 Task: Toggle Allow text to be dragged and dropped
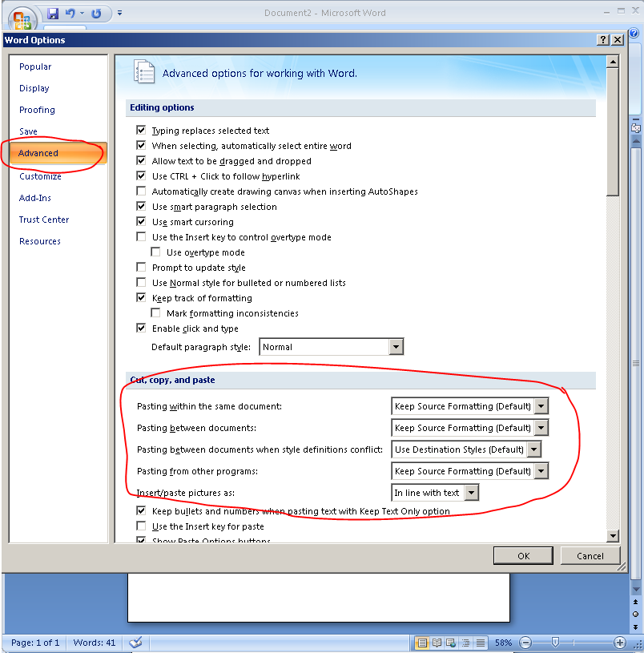[141, 160]
